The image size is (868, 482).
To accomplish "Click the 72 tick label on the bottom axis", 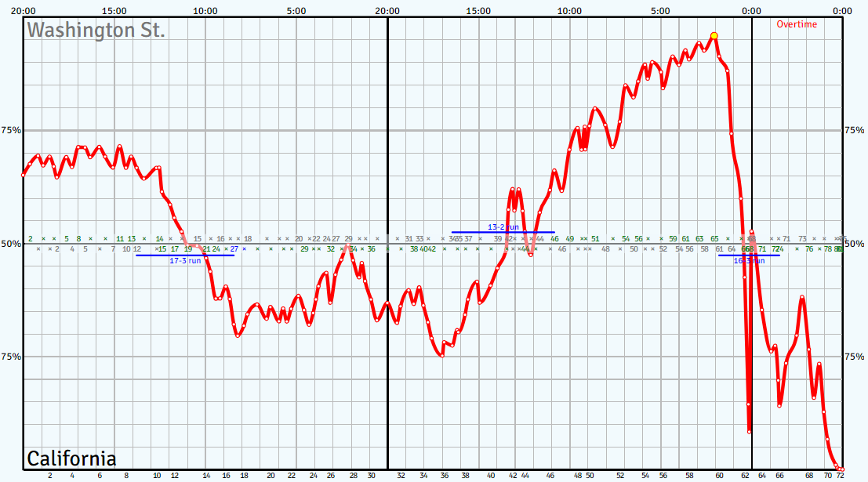I will click(840, 476).
